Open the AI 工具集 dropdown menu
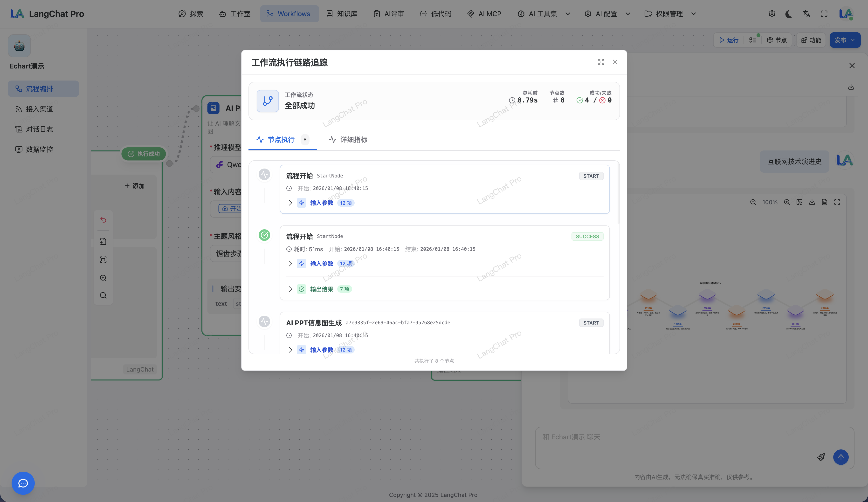868x502 pixels. coord(544,14)
